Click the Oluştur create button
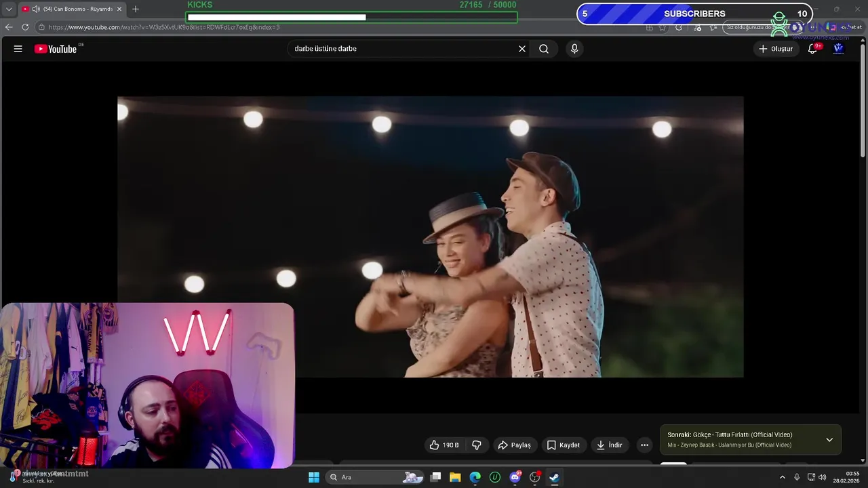Viewport: 868px width, 488px height. pyautogui.click(x=775, y=49)
